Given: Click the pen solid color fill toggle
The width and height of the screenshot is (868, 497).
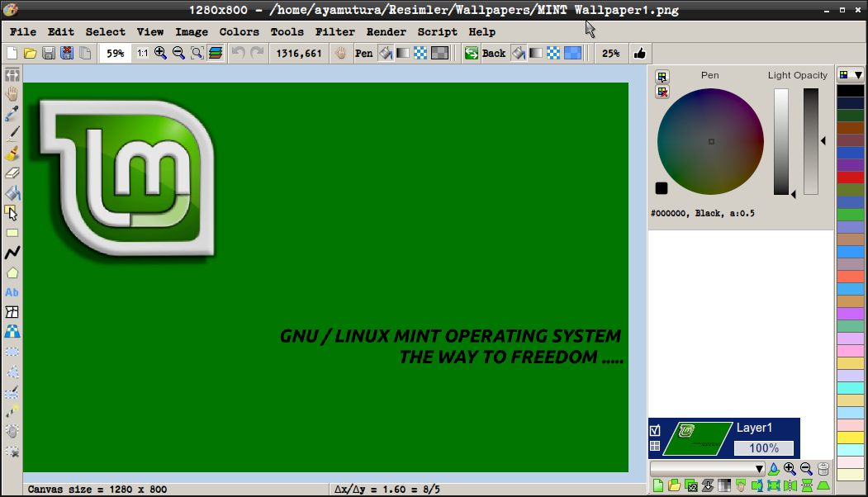Looking at the screenshot, I should [x=386, y=53].
